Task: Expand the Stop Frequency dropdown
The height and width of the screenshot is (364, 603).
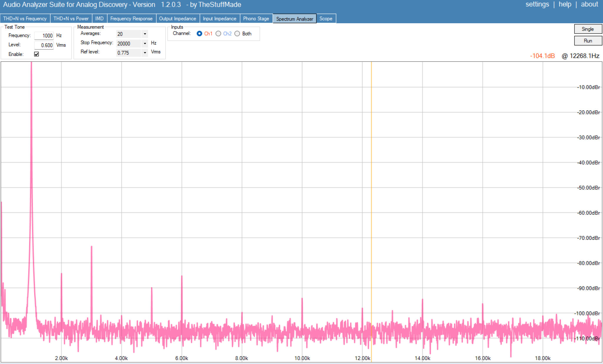Action: [x=145, y=43]
